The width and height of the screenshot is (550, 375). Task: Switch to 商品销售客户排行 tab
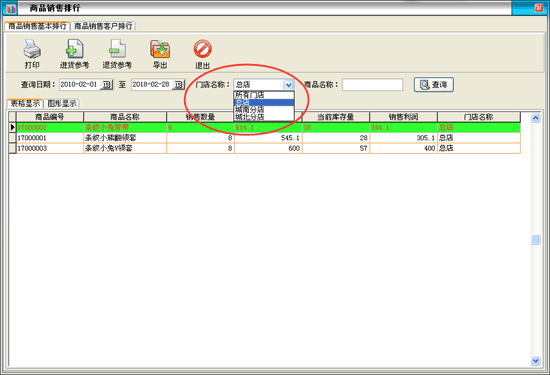(103, 26)
